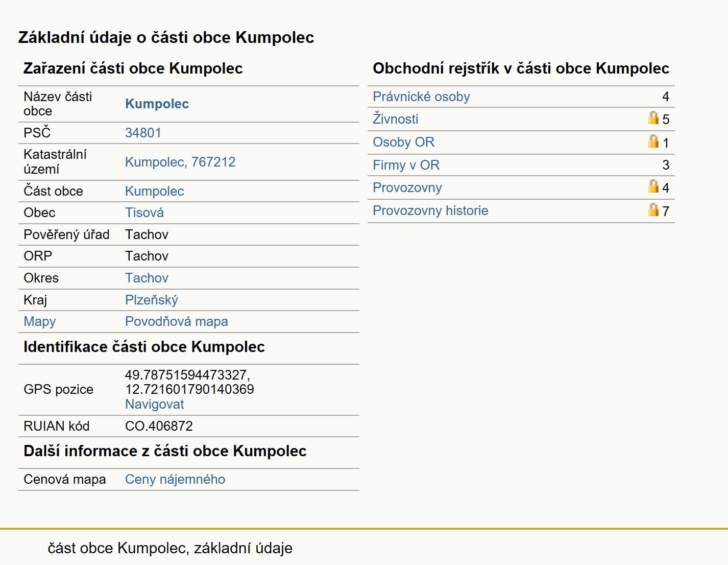The width and height of the screenshot is (728, 565).
Task: Open cadastral area Kumpolec, 767212
Action: coord(180,162)
